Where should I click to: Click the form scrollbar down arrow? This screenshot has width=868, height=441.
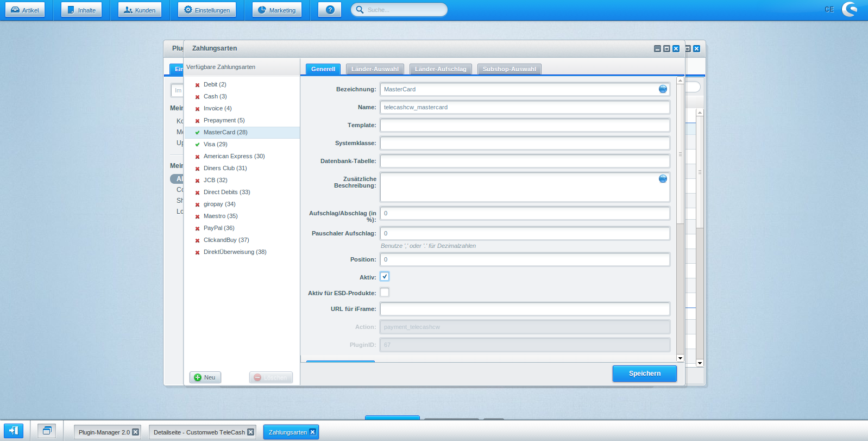click(680, 358)
